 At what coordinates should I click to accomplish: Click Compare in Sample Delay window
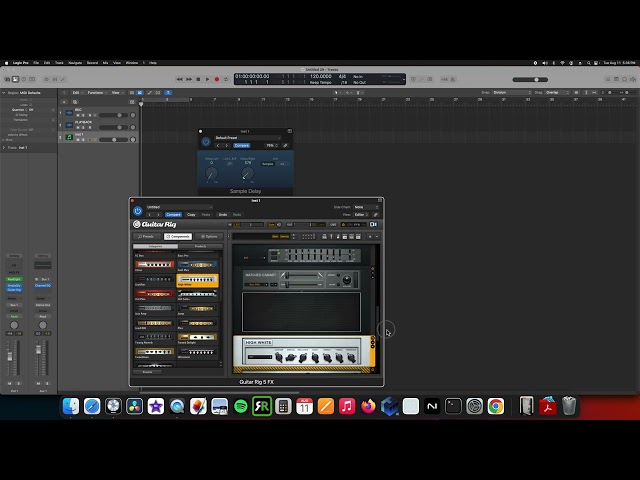tap(241, 145)
